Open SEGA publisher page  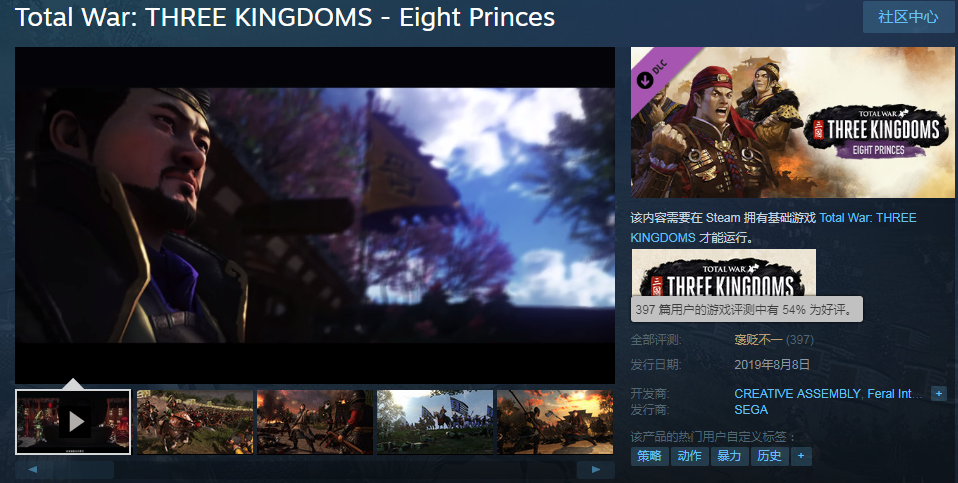(x=751, y=410)
